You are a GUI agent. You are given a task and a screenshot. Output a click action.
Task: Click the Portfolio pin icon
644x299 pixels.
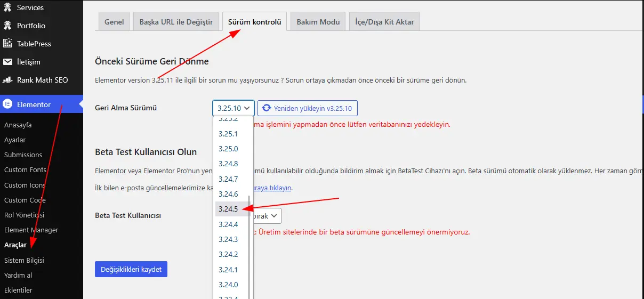(x=7, y=26)
